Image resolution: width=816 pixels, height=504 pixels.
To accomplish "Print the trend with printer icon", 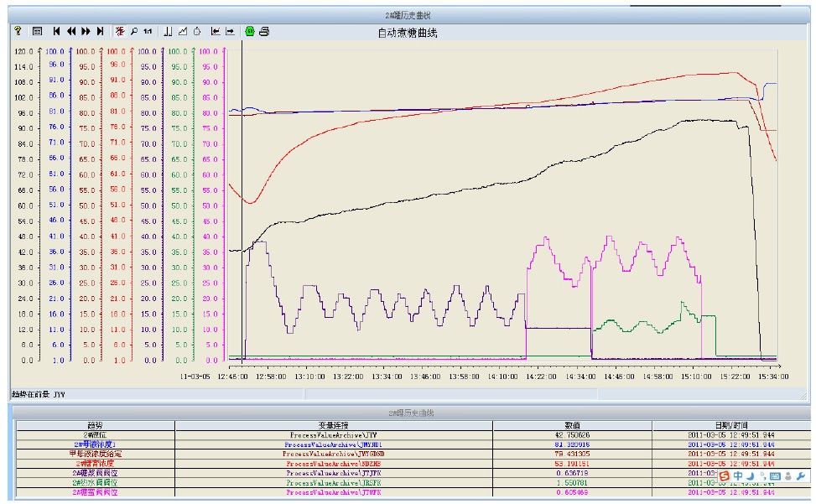I will (x=264, y=31).
